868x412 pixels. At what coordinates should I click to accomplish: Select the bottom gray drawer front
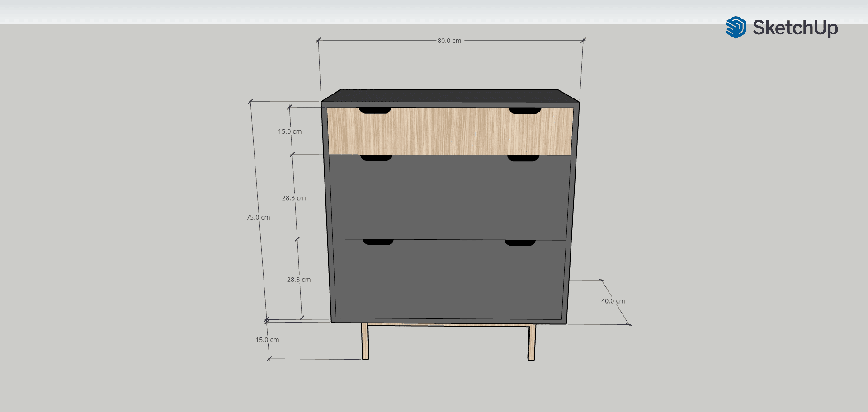point(450,281)
